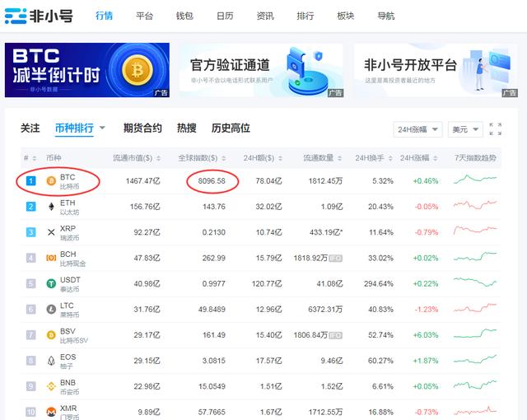Open the BTC 比特币 coin link
The image size is (527, 420).
pyautogui.click(x=69, y=181)
